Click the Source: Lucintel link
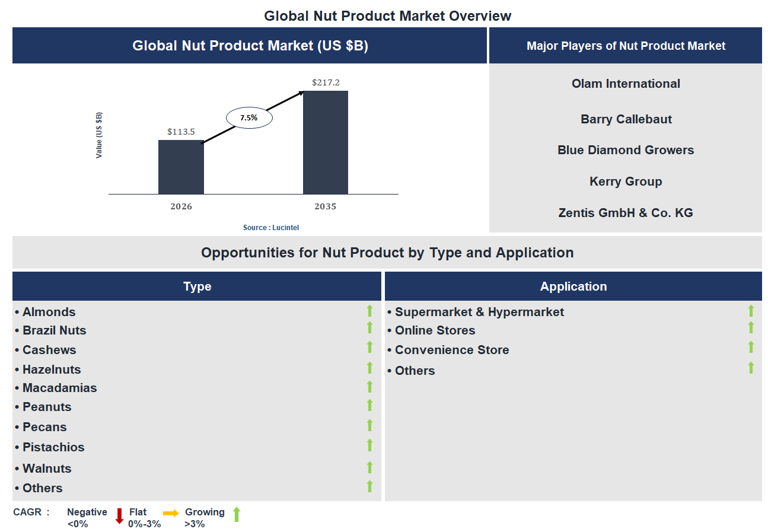768x532 pixels. tap(271, 227)
